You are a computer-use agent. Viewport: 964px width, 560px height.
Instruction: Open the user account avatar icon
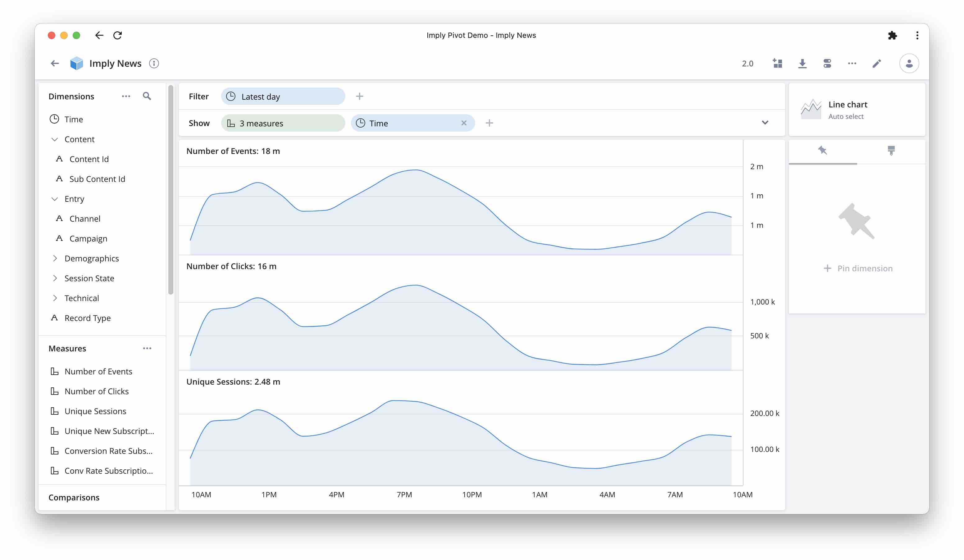909,63
